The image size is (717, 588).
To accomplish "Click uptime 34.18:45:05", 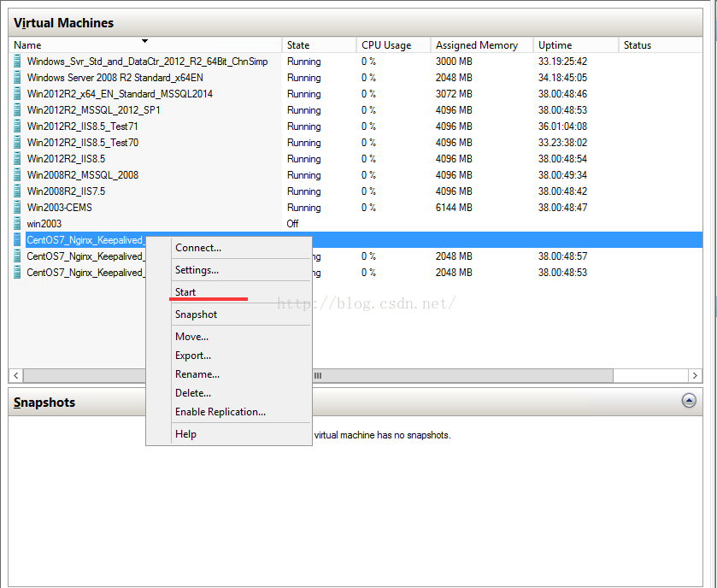I will click(562, 77).
